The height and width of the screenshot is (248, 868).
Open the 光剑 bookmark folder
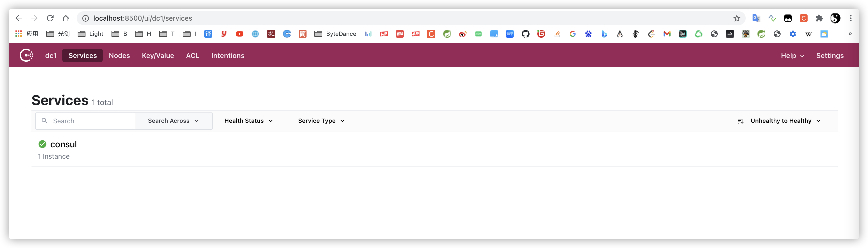click(58, 34)
